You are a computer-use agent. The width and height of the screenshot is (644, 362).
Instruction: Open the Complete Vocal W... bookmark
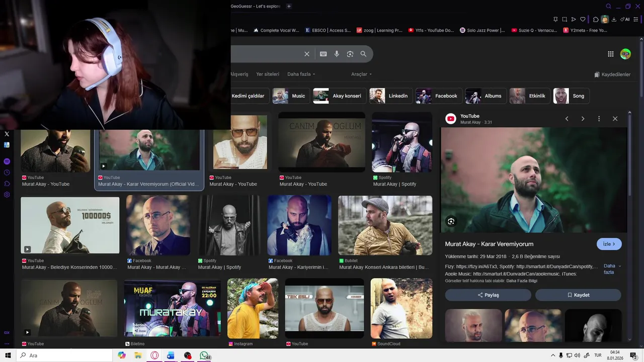point(276,30)
